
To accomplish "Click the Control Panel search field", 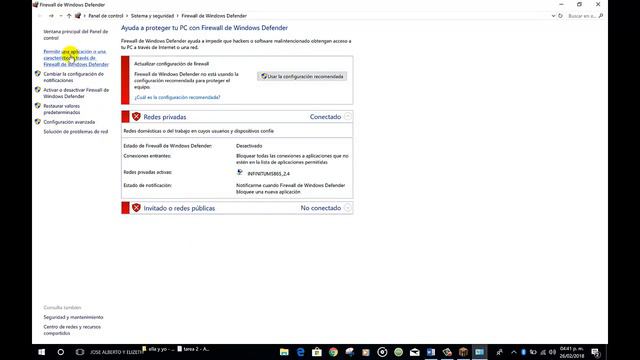I will click(x=585, y=16).
